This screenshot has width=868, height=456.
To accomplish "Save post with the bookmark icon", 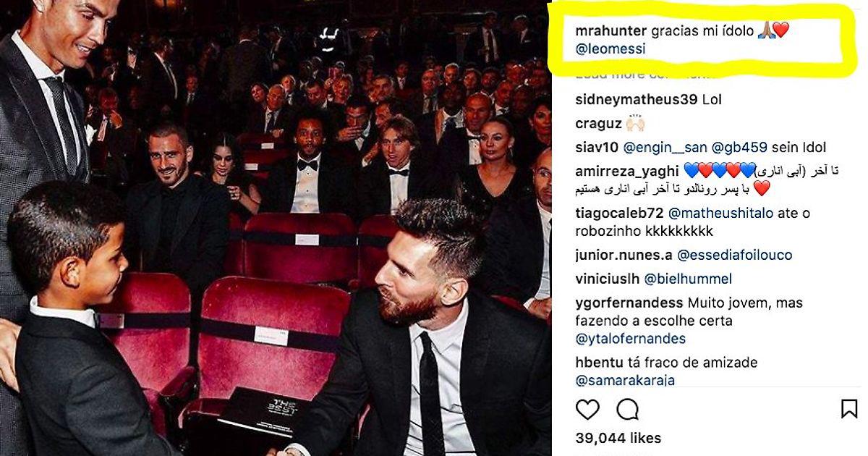I will tap(849, 409).
